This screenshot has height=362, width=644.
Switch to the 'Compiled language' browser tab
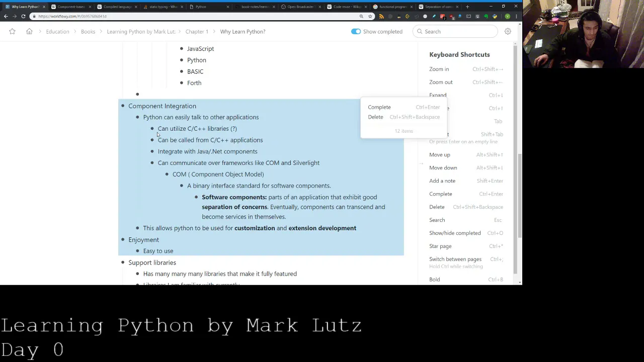117,7
